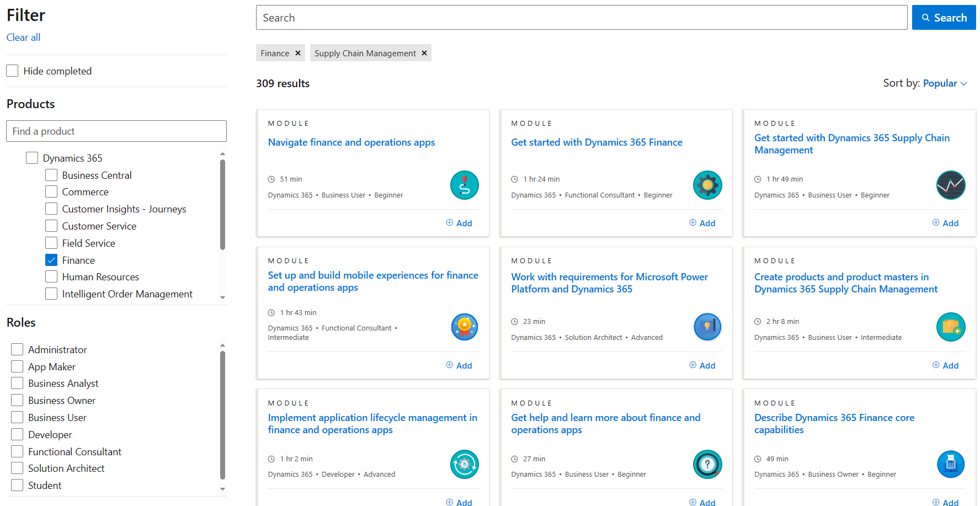Click the route icon on Navigate finance module
The image size is (980, 506).
coord(464,185)
